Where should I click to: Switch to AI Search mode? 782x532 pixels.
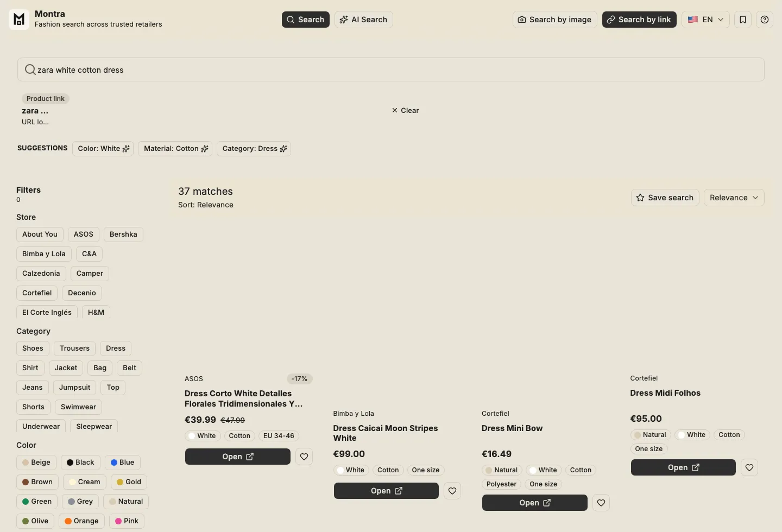pos(364,20)
